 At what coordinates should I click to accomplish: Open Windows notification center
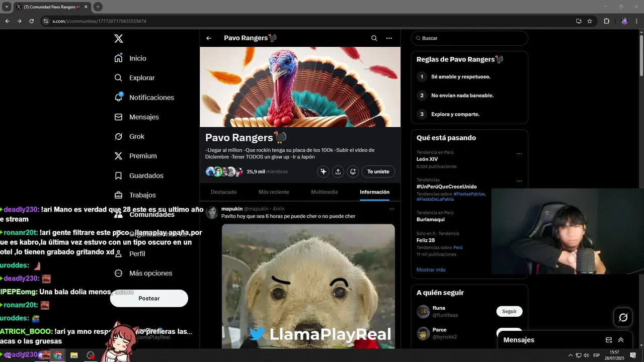[632, 355]
